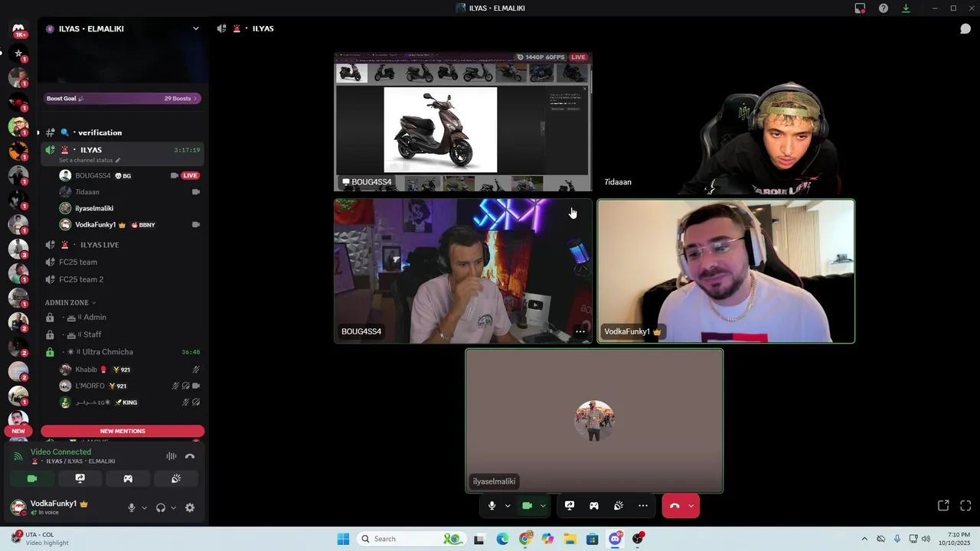The image size is (980, 551).
Task: Open File Explorer from taskbar
Action: [570, 539]
